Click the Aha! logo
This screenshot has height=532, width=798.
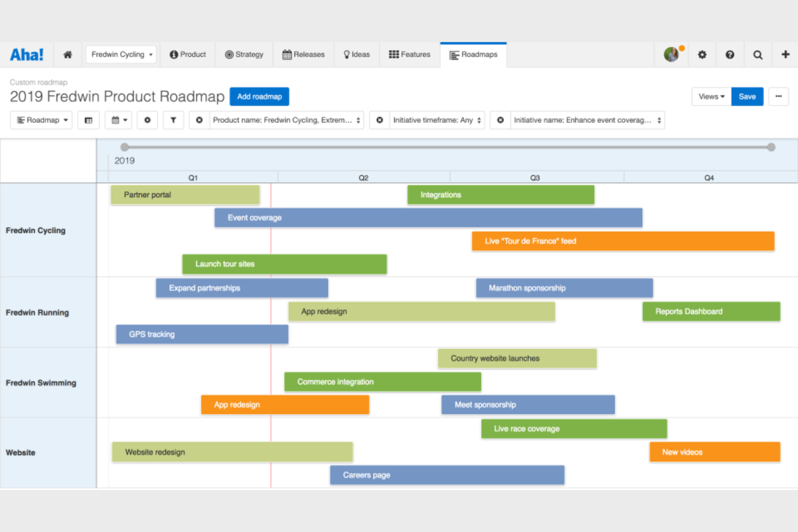pos(26,54)
